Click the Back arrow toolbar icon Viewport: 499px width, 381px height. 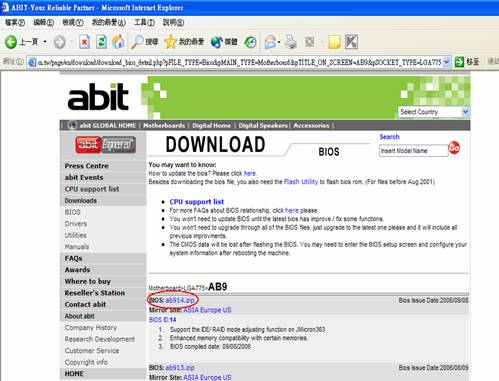11,42
